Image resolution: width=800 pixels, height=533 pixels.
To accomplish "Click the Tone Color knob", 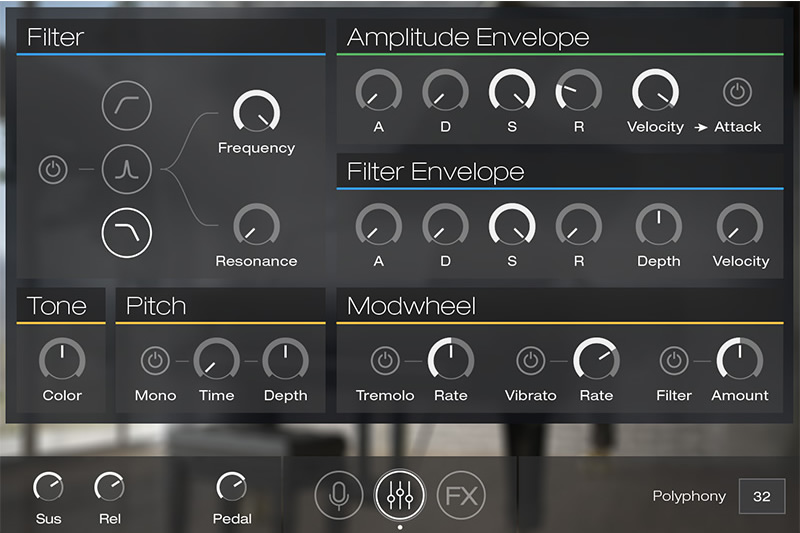I will pyautogui.click(x=62, y=360).
